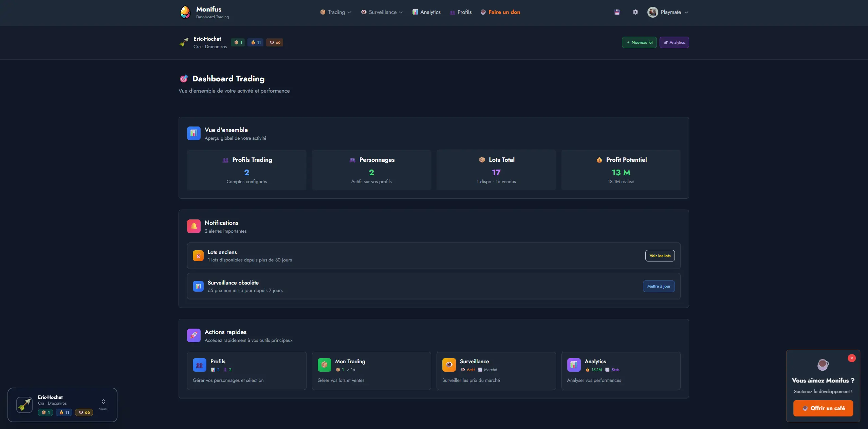
Task: Open the Profils navigation item
Action: tap(461, 12)
